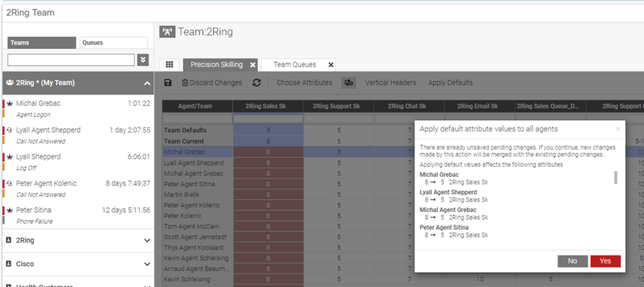Dismiss the dialog with the X icon
Image resolution: width=644 pixels, height=287 pixels.
coord(618,129)
